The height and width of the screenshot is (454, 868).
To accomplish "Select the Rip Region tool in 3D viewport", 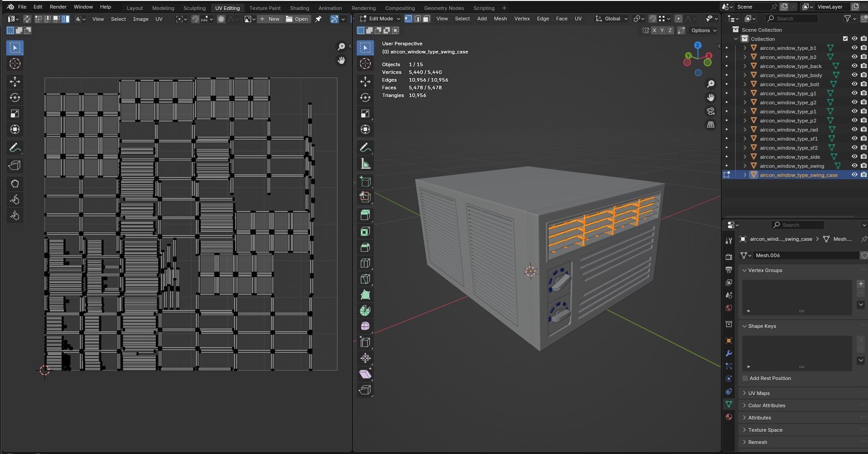I will click(365, 390).
